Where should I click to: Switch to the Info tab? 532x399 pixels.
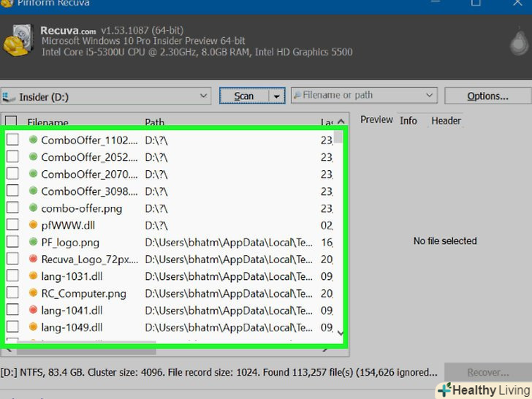pos(408,121)
